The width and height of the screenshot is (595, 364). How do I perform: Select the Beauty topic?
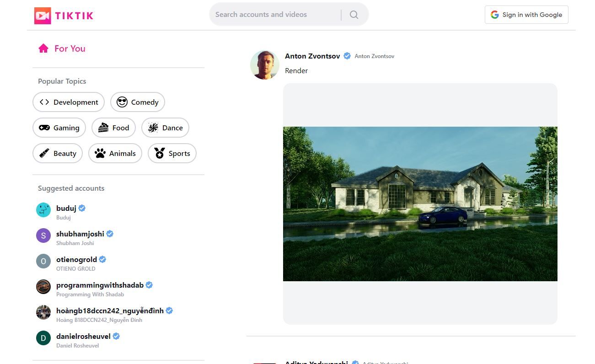click(58, 153)
